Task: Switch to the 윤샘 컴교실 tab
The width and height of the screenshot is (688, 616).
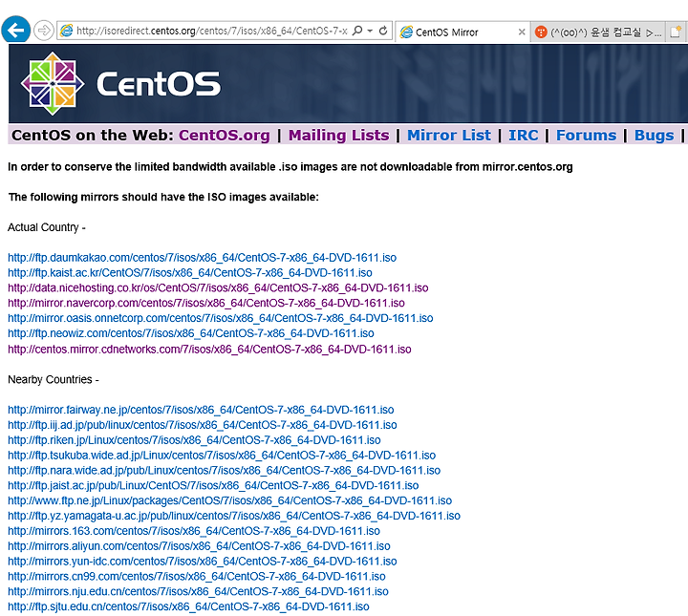Action: 597,32
